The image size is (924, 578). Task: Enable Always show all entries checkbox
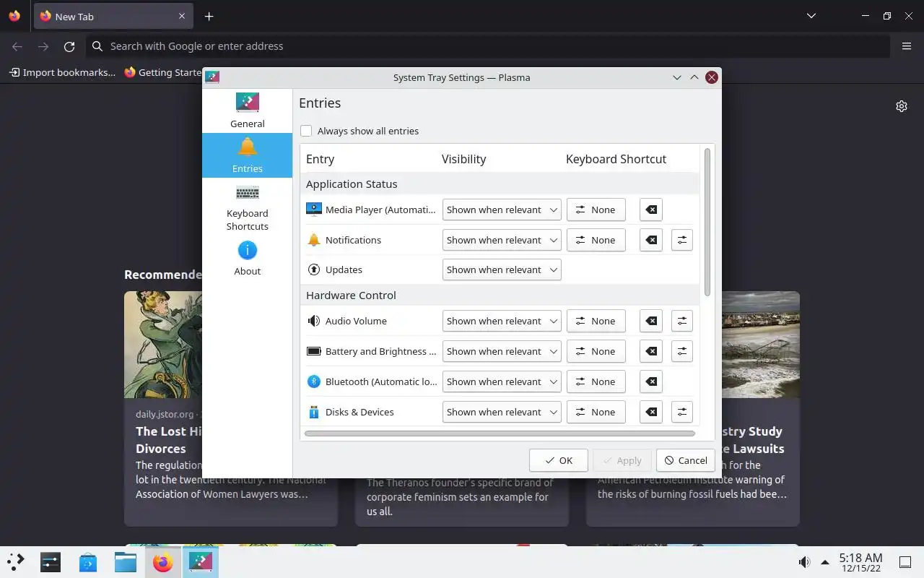(306, 131)
